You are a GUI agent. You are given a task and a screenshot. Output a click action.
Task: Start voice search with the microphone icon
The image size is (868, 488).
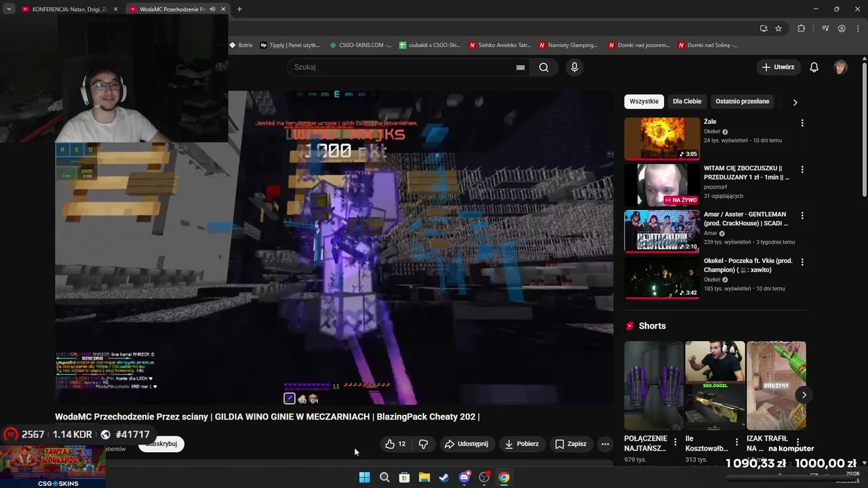tap(574, 67)
